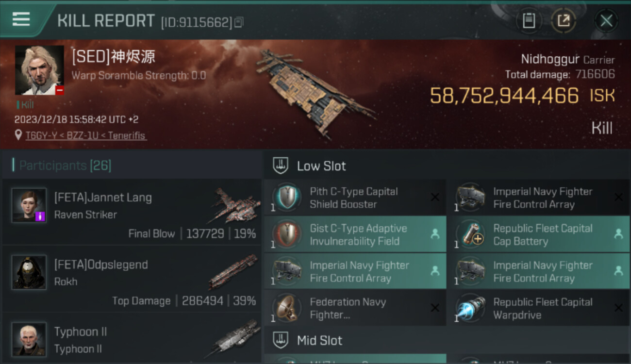Share the kill report externally

point(564,21)
